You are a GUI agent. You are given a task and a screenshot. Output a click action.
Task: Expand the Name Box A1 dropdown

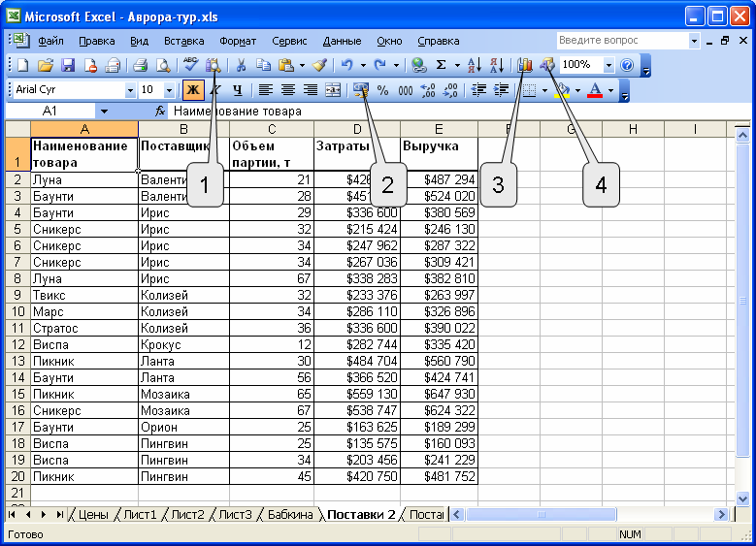(104, 112)
